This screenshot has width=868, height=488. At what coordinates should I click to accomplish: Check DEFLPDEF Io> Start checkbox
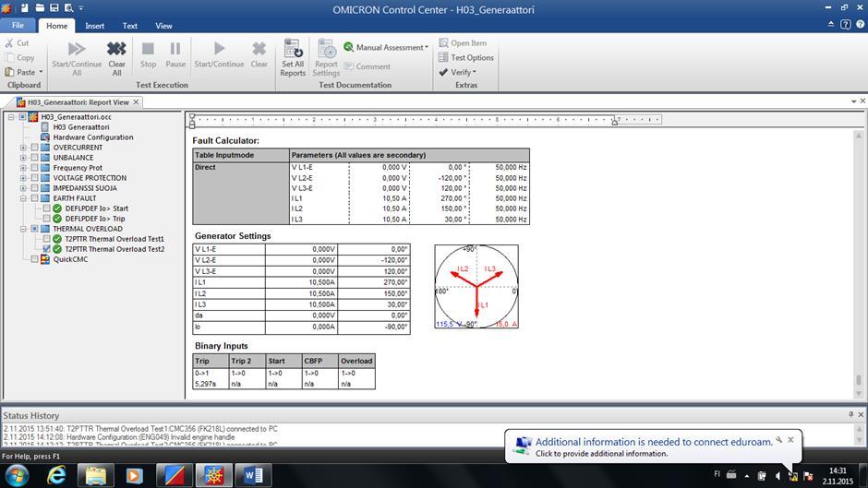tap(46, 208)
